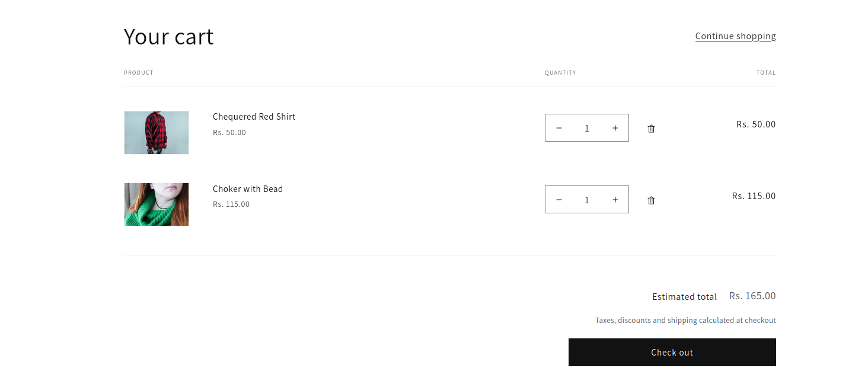Delete Choker with Bead using trash icon
868x384 pixels.
click(x=651, y=200)
